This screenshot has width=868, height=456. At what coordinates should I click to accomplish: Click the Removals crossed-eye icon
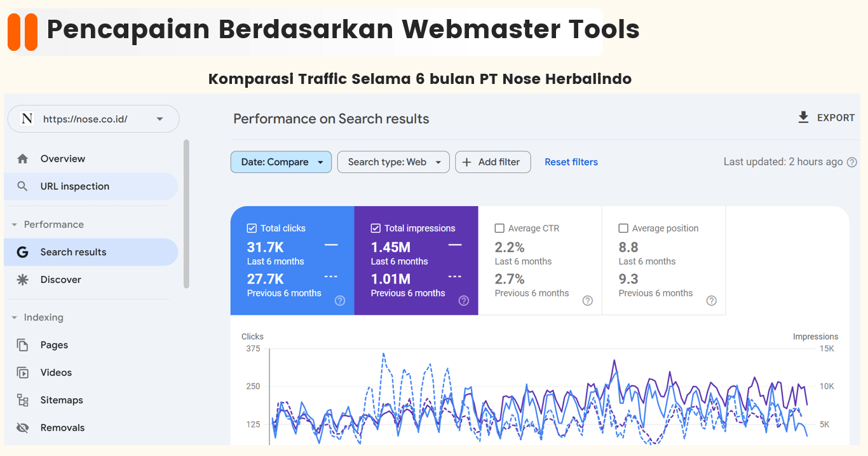[23, 428]
